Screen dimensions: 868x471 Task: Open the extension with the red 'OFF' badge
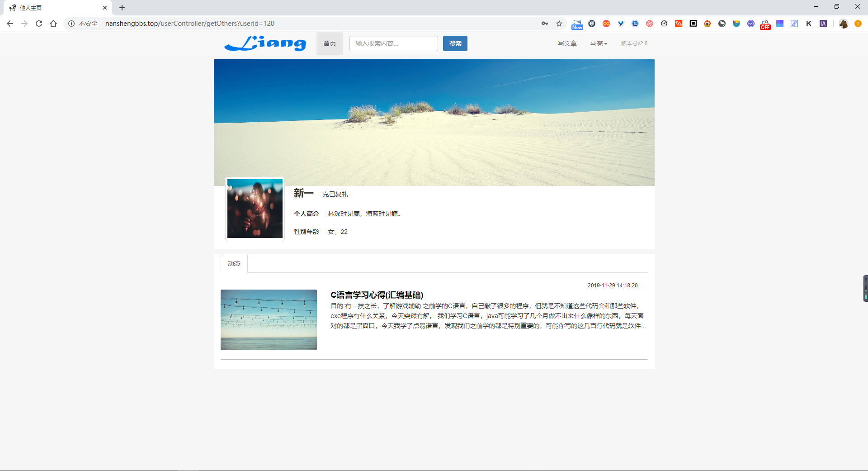point(765,24)
